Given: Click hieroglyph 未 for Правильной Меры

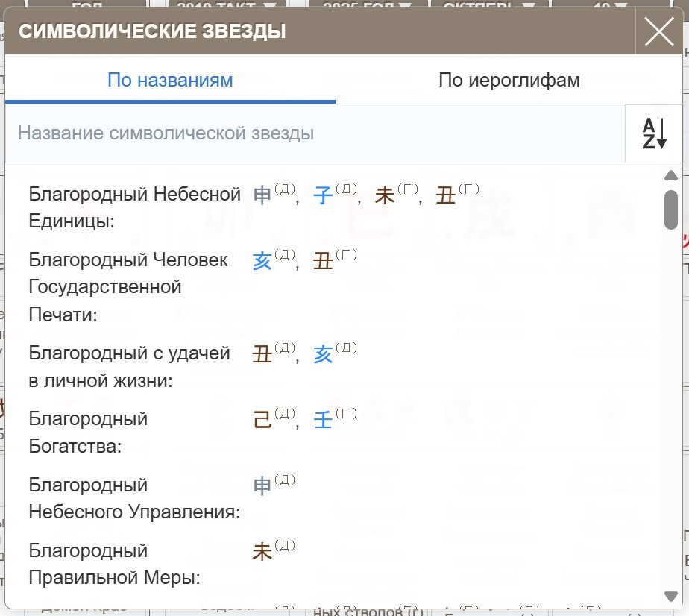Looking at the screenshot, I should (261, 551).
